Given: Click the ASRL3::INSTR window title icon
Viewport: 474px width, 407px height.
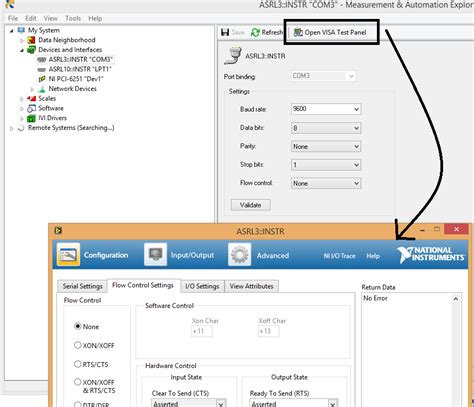Looking at the screenshot, I should pos(58,230).
